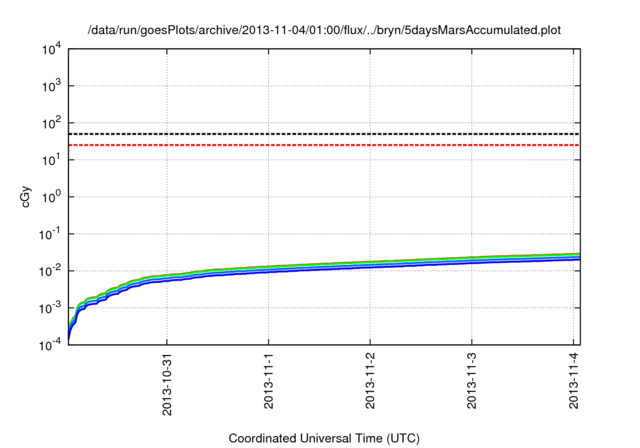Screen dimensions: 640x448
Task: Click the 10^4 y-axis tick label
Action: (x=52, y=49)
